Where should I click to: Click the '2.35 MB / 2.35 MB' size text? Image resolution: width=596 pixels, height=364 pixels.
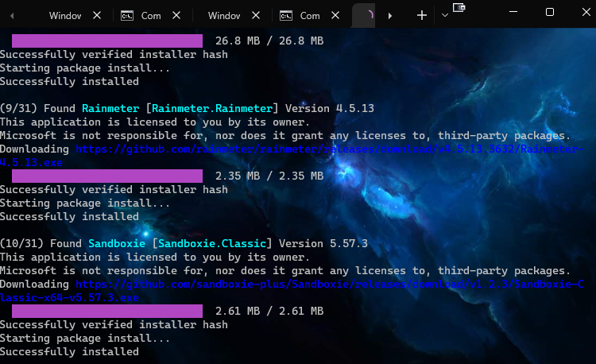(269, 176)
